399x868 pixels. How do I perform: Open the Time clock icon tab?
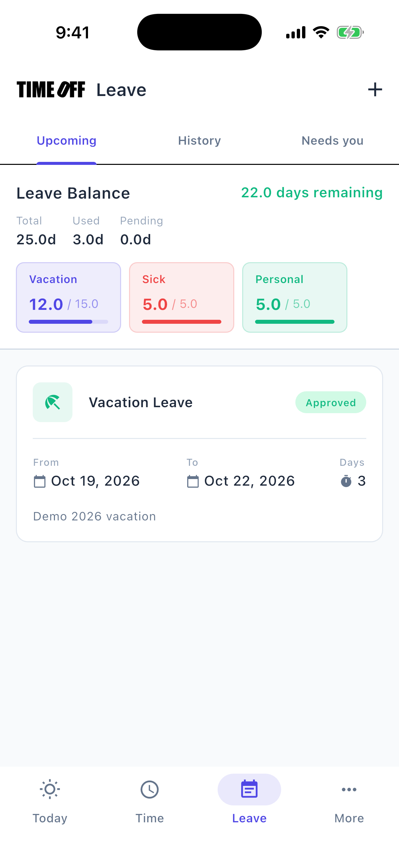click(x=150, y=789)
